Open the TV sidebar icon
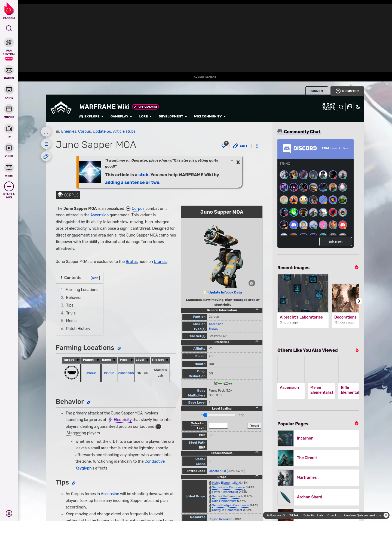 coord(9,128)
